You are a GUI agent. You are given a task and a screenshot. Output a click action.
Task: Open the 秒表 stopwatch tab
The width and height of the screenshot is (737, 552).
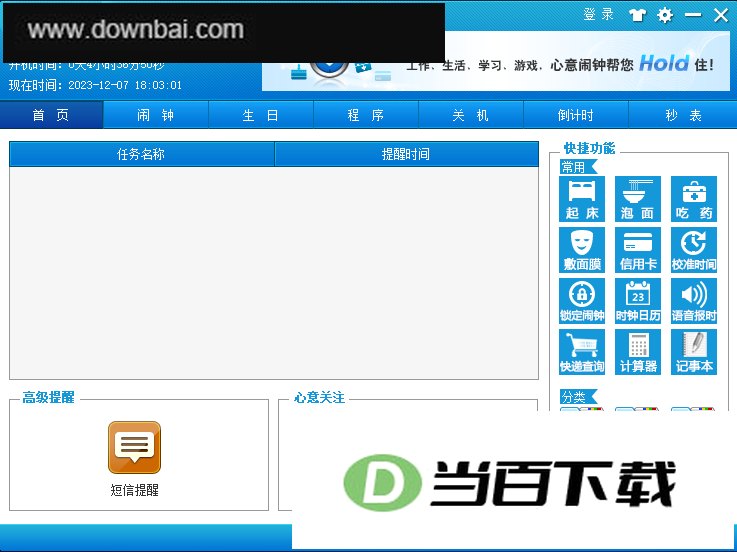click(x=683, y=115)
